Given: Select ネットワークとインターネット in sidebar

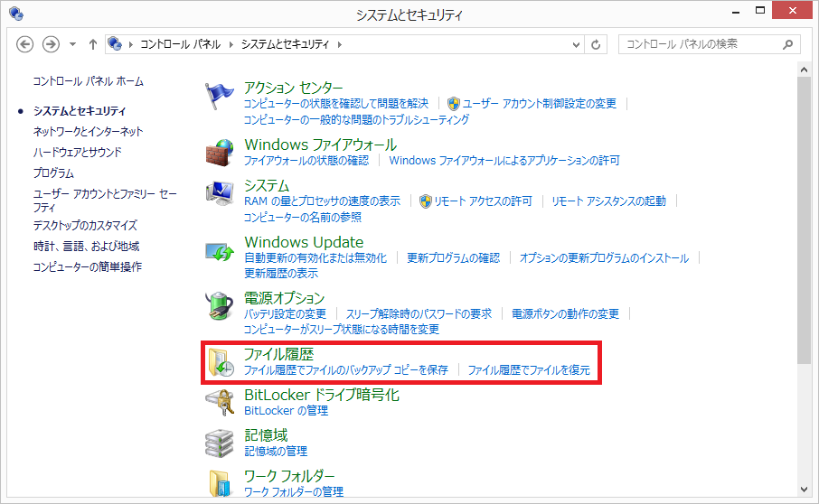Looking at the screenshot, I should pos(88,132).
